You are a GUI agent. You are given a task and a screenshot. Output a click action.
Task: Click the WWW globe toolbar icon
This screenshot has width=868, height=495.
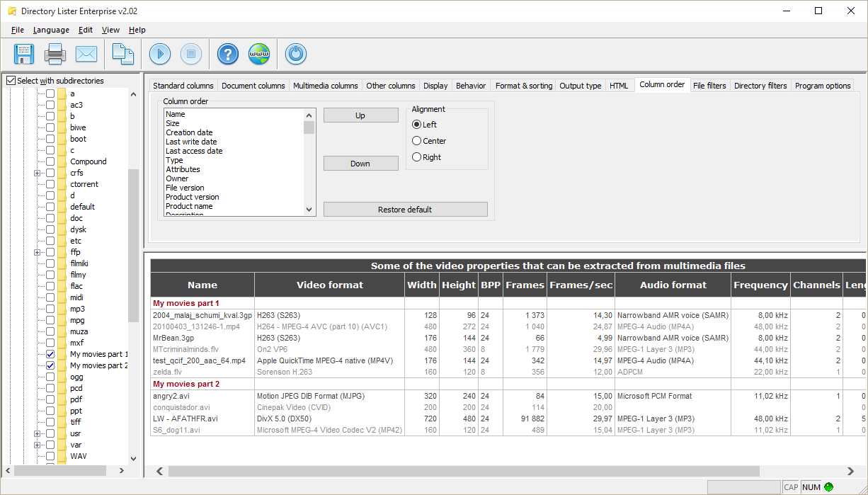[259, 54]
